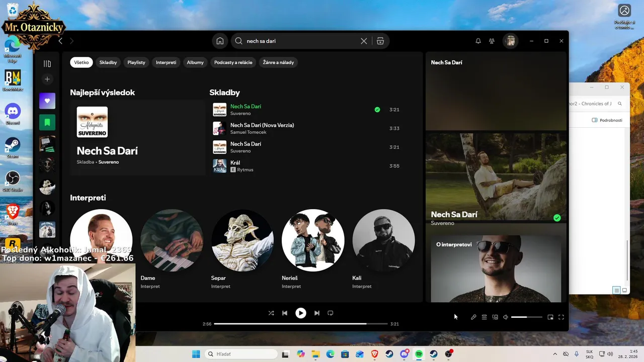Open the playback queue icon

[484, 317]
